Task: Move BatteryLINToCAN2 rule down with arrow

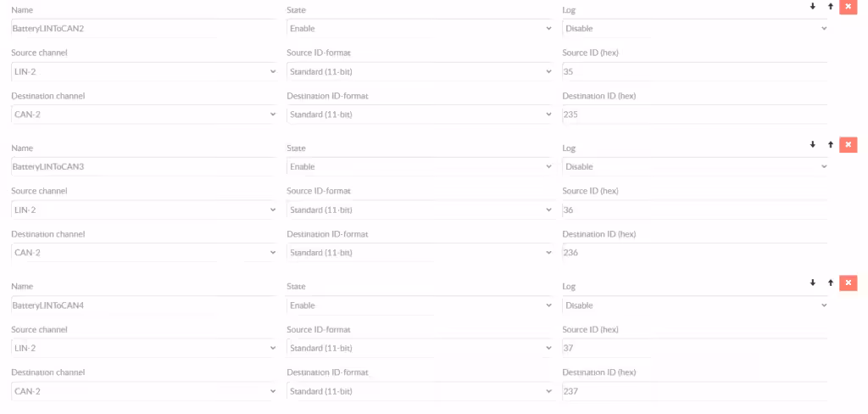Action: [x=813, y=7]
